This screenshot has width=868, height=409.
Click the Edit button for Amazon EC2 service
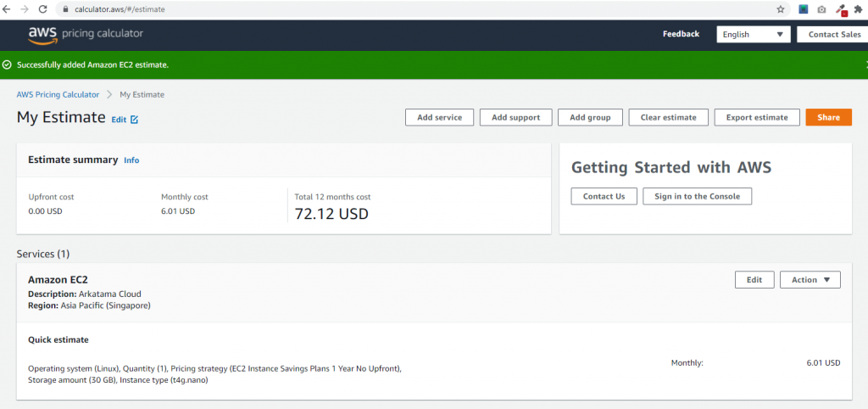tap(754, 280)
